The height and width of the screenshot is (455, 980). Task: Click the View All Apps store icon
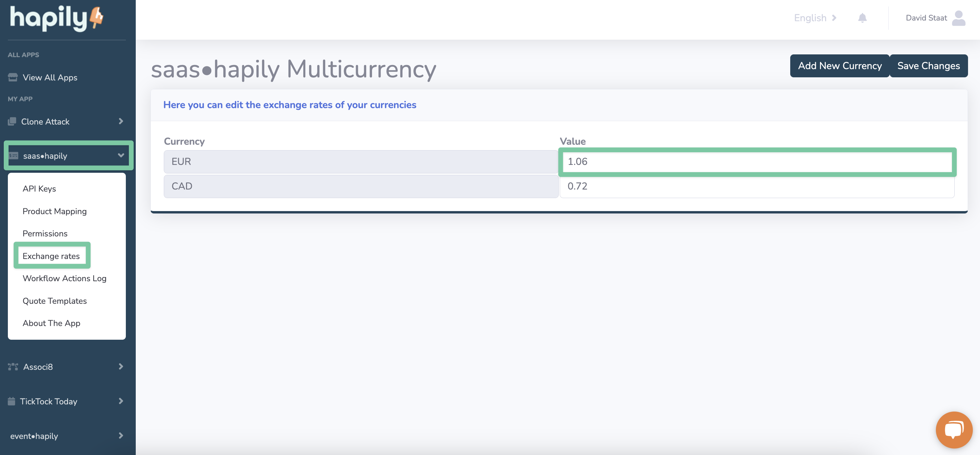coord(13,77)
